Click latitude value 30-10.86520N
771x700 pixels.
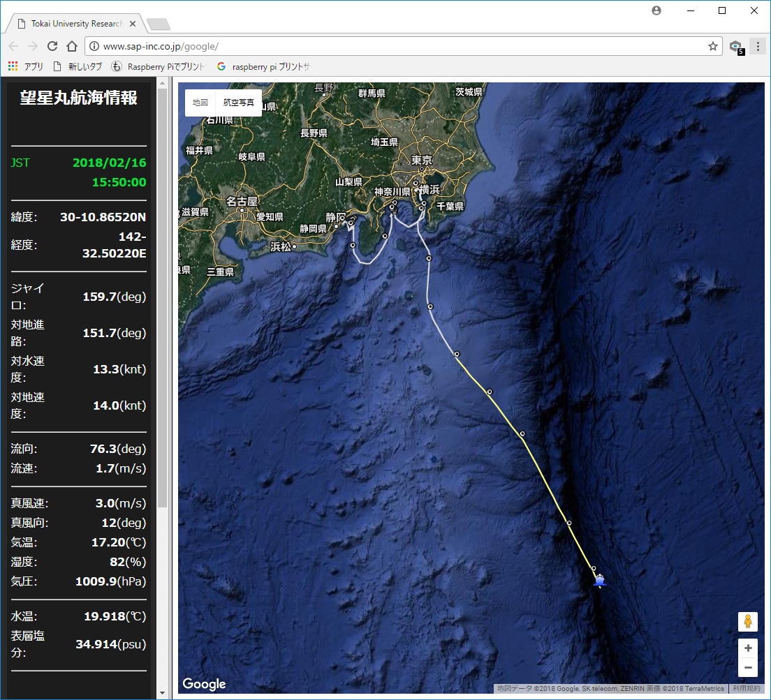pyautogui.click(x=103, y=216)
